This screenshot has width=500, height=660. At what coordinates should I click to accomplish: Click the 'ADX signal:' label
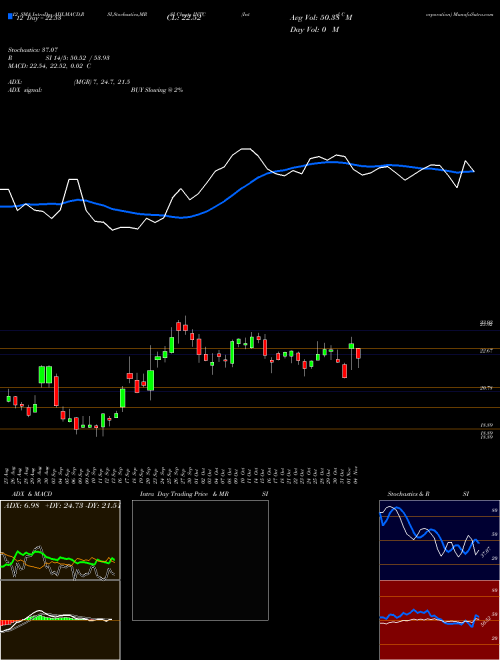point(24,90)
